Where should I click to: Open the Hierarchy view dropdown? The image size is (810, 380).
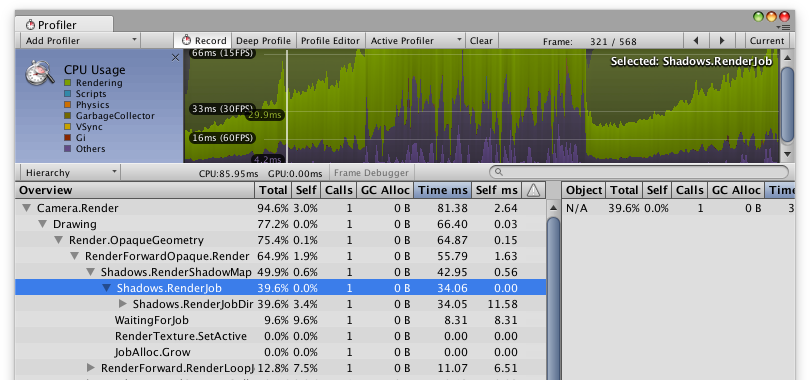[x=69, y=172]
